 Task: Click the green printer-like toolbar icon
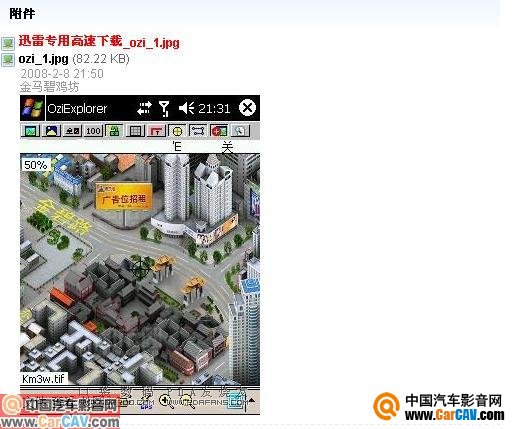click(114, 131)
